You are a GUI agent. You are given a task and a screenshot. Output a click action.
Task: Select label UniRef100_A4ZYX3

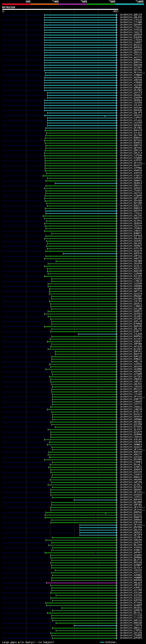(x=131, y=58)
